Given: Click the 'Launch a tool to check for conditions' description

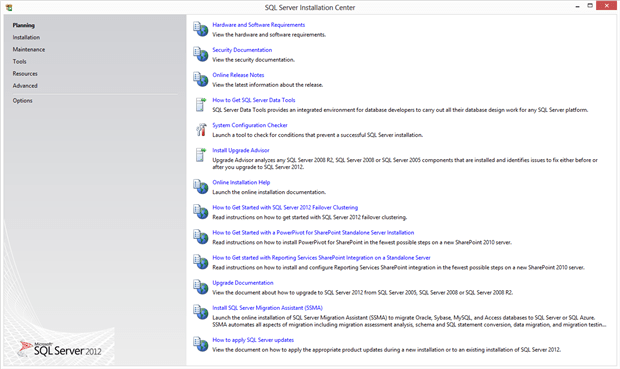Looking at the screenshot, I should point(318,135).
